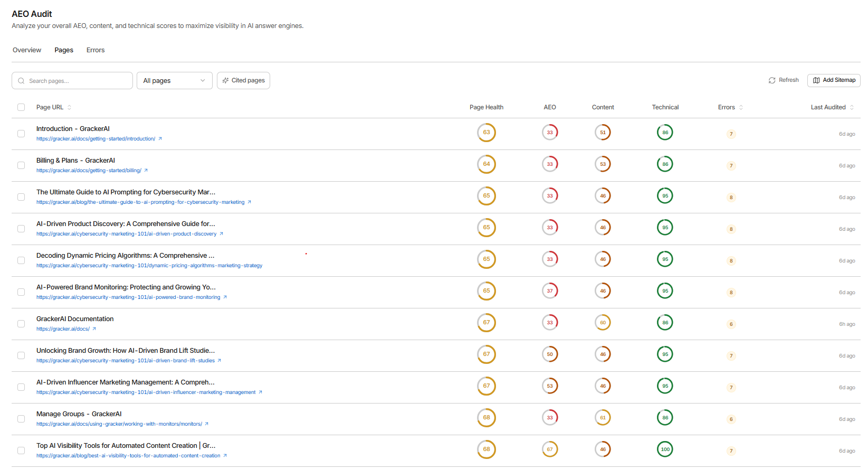Click Technical score 100 gauge for Top AI Visibility Tools
The image size is (868, 469).
tap(665, 449)
